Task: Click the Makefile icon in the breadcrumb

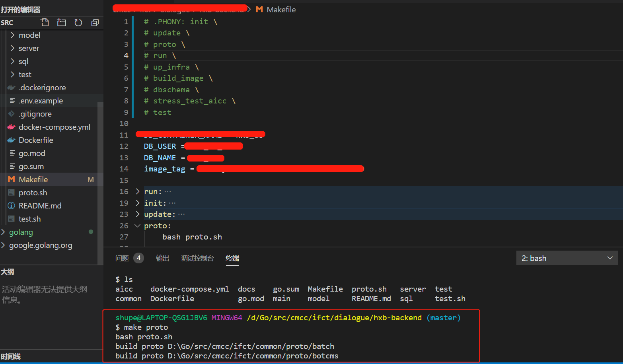Action: click(x=259, y=9)
